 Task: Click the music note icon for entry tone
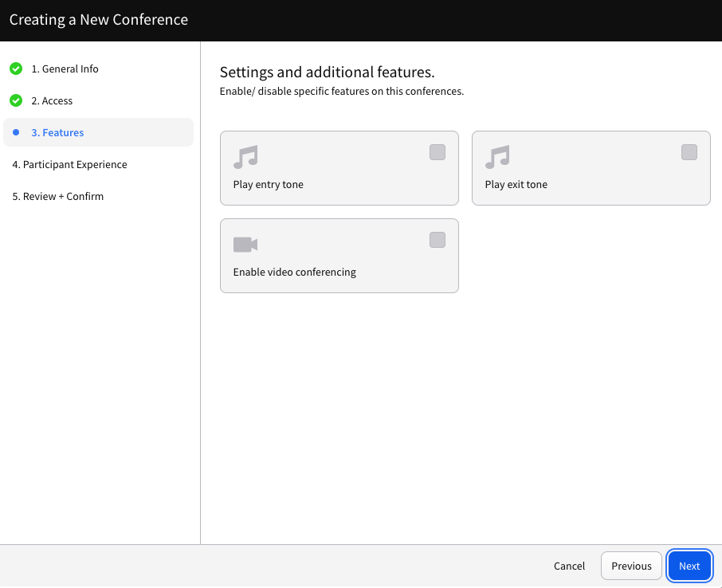pyautogui.click(x=245, y=157)
